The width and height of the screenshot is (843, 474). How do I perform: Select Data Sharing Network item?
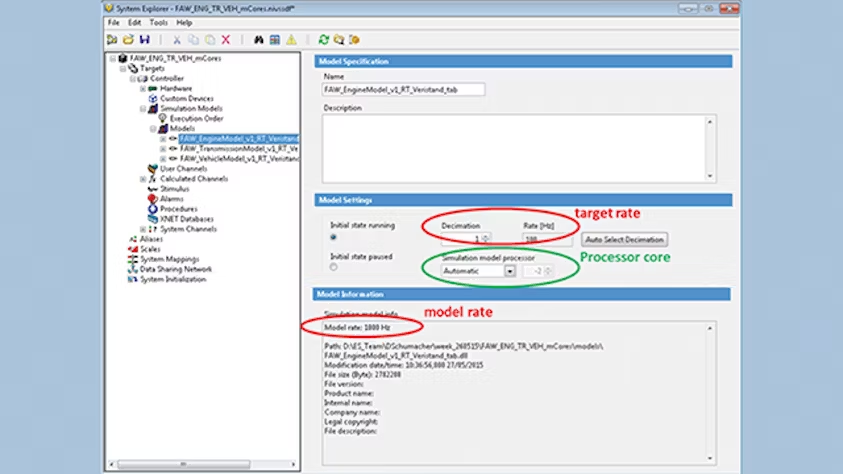pyautogui.click(x=175, y=269)
